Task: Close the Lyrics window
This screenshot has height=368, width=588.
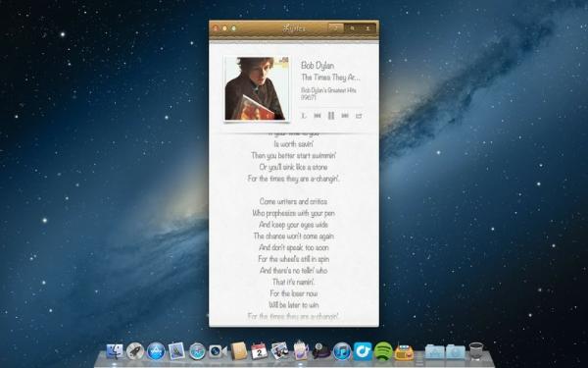Action: click(x=216, y=28)
